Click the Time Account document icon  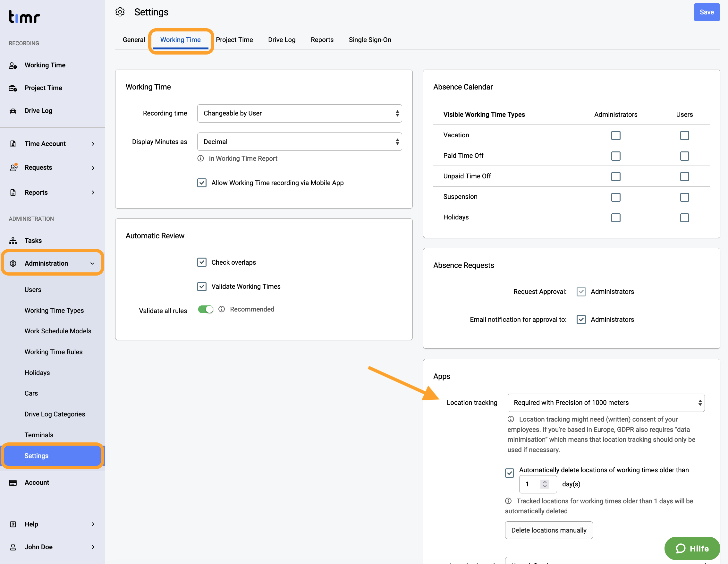click(x=13, y=144)
